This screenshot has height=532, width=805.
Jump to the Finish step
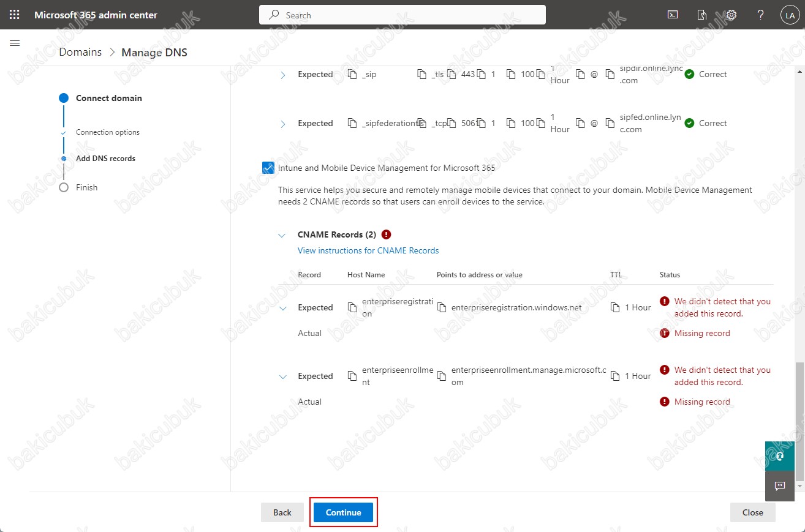pos(86,187)
